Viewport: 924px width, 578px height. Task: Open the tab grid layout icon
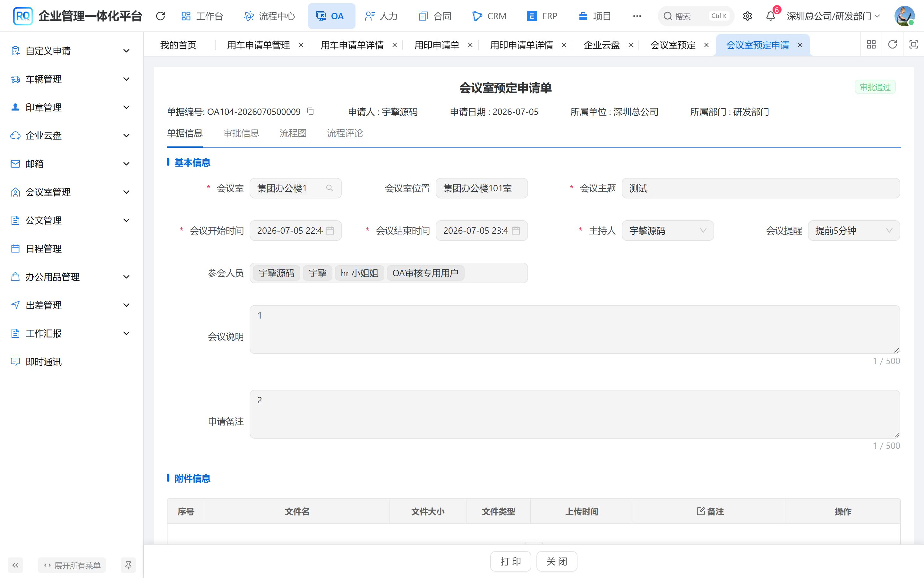[871, 45]
